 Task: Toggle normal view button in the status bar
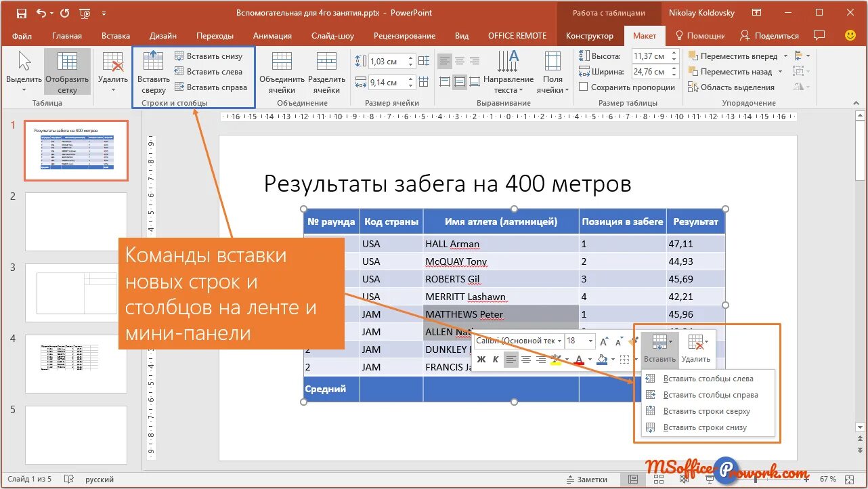(633, 479)
